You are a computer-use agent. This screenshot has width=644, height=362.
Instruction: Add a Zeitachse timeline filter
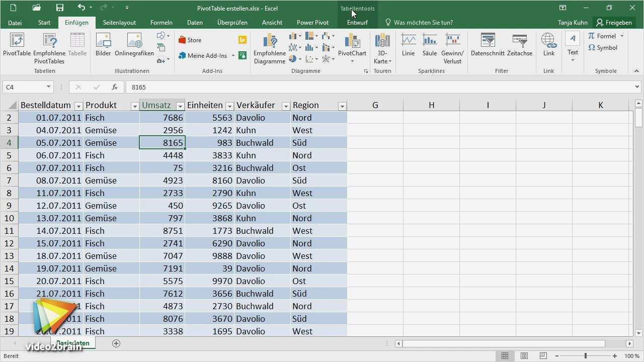point(520,45)
